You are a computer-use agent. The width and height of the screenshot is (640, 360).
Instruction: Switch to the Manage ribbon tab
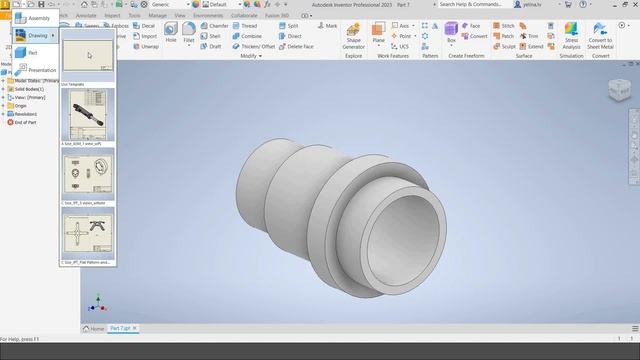coord(157,16)
